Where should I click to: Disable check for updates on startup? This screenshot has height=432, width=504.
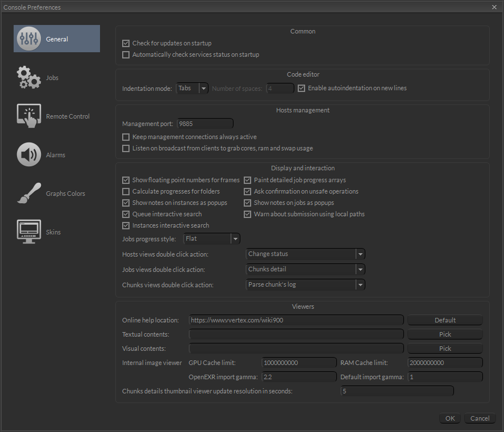click(x=126, y=43)
